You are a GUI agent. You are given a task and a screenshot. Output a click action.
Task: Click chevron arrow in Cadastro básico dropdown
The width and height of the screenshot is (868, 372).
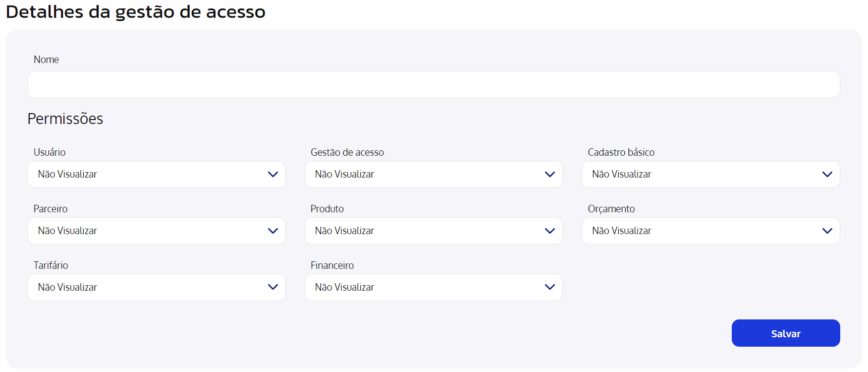pos(827,174)
